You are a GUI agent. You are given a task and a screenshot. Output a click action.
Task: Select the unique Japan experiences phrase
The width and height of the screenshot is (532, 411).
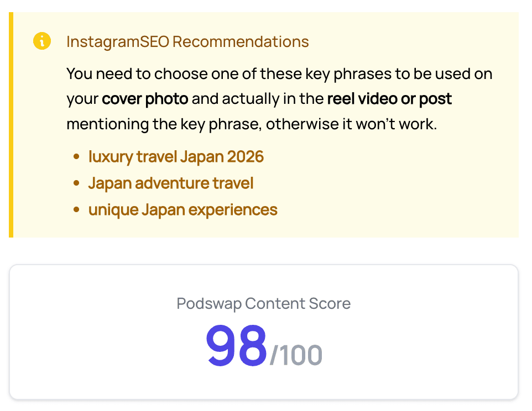click(x=183, y=210)
